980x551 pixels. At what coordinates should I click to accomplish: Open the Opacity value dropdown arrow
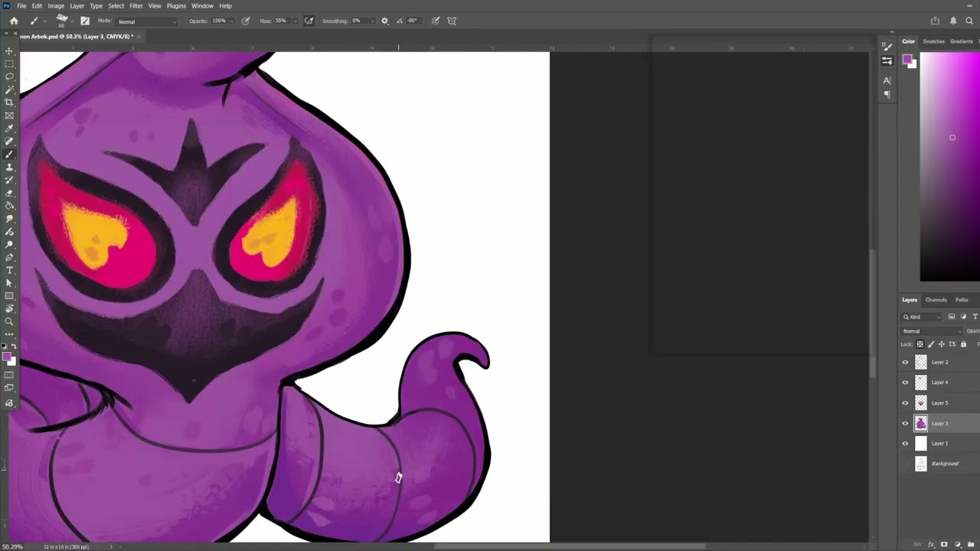[x=232, y=21]
